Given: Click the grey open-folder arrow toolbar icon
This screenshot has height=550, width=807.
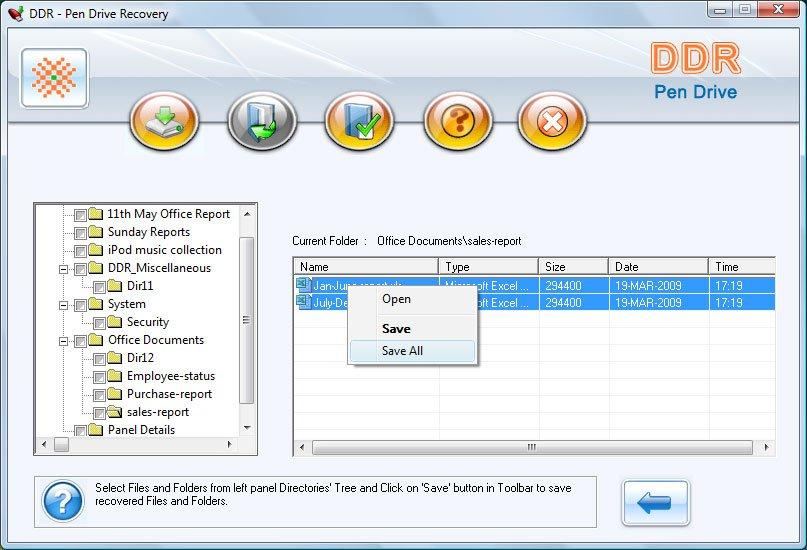Looking at the screenshot, I should point(262,121).
